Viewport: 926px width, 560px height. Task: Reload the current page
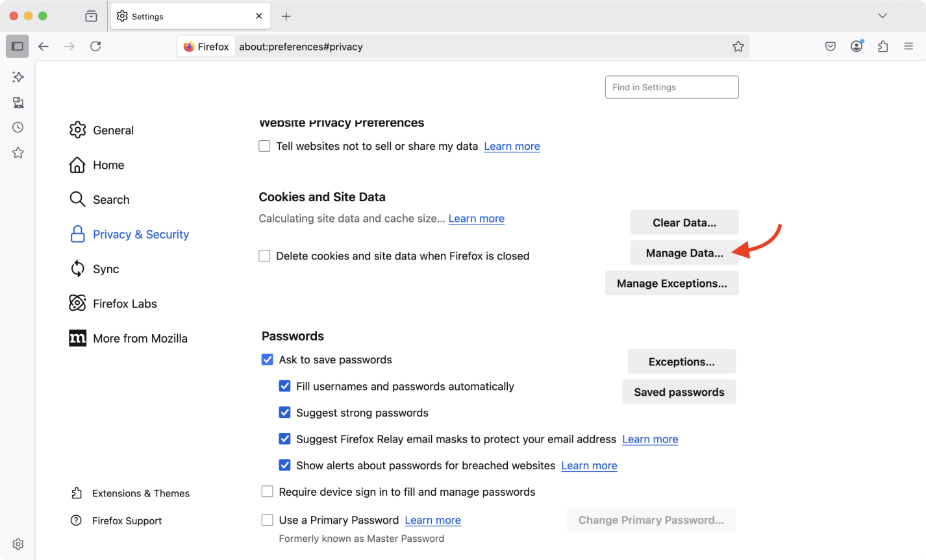(95, 47)
